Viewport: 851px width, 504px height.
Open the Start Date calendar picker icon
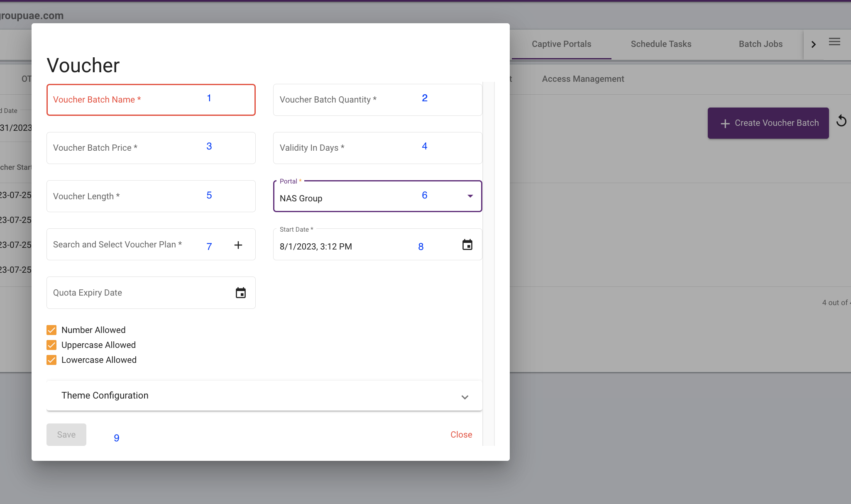467,245
